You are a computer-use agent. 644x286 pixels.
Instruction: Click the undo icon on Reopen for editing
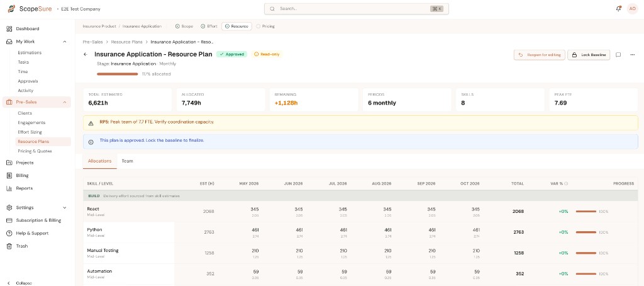coord(521,55)
